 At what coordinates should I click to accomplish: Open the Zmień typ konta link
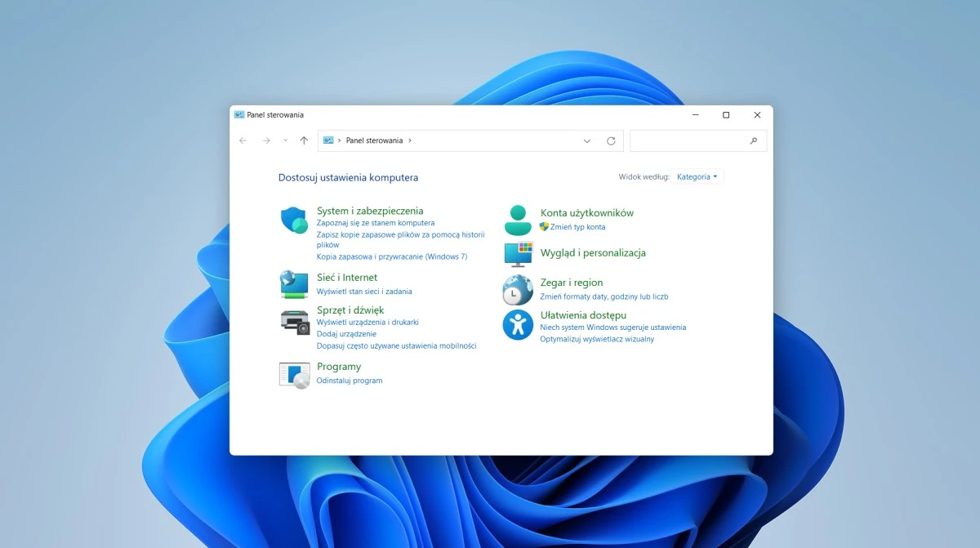pos(578,227)
